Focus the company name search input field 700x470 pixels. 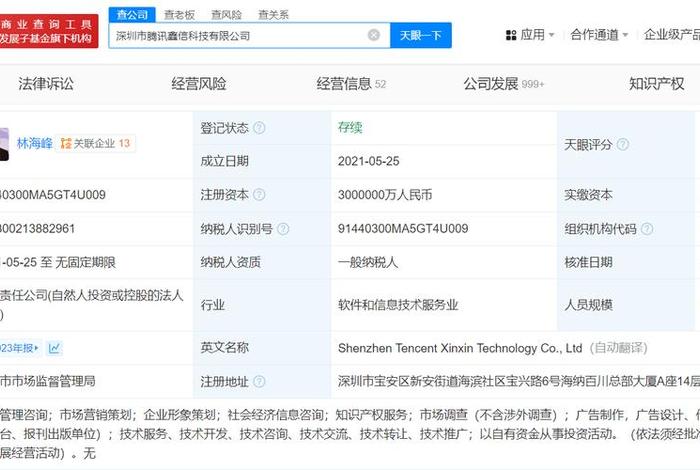tap(249, 35)
